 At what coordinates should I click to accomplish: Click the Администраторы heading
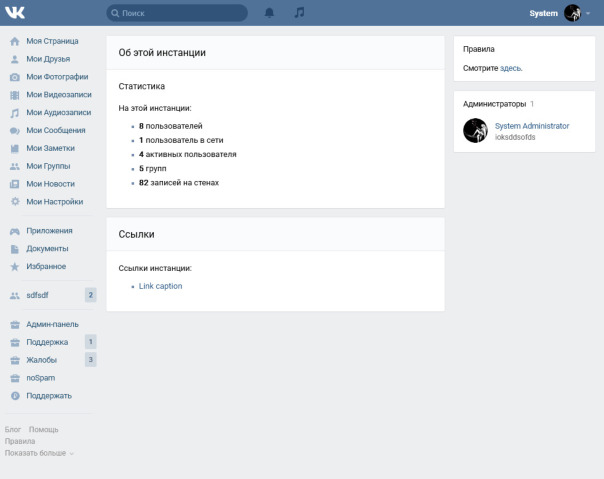[x=494, y=104]
